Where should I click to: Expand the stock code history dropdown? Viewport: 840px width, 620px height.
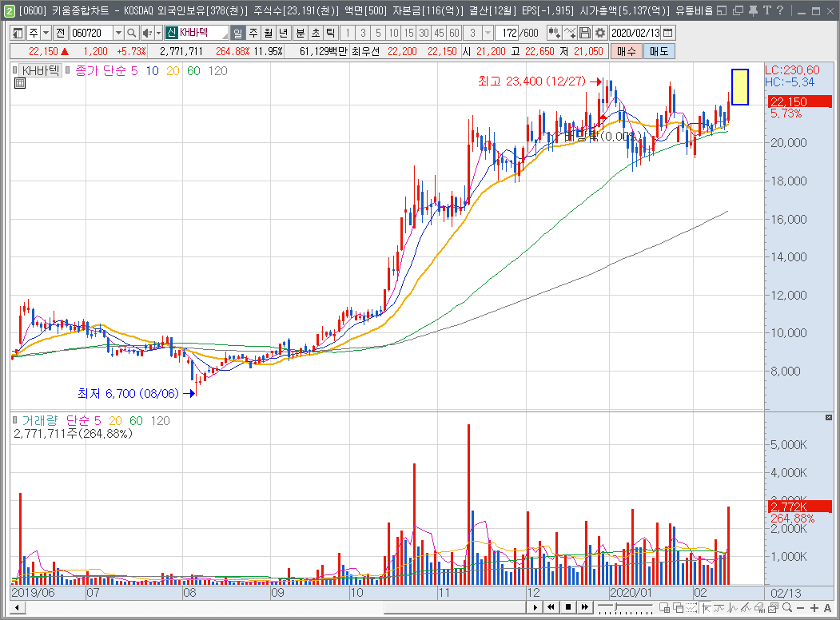click(x=118, y=34)
